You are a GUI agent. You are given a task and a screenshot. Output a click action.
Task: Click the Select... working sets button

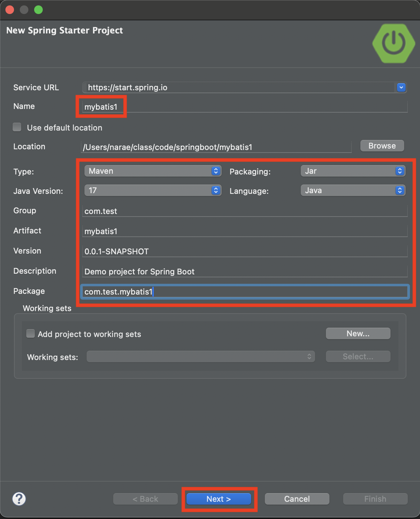[x=358, y=356]
